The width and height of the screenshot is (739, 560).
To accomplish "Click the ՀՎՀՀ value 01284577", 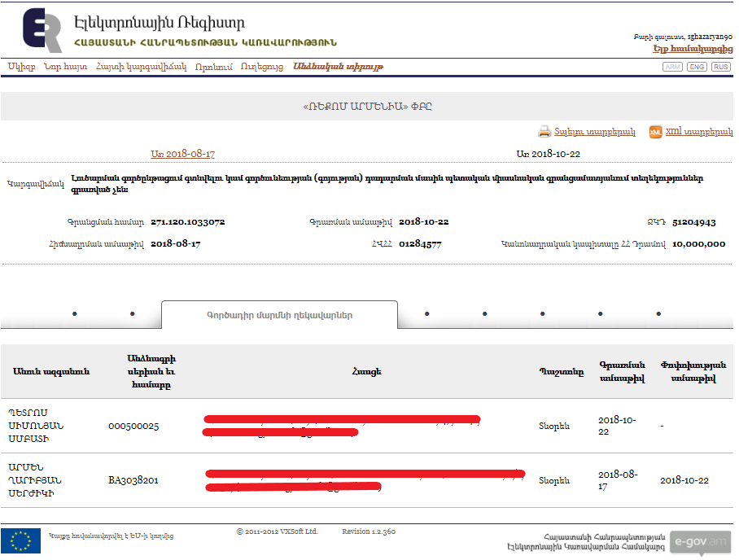I will (420, 244).
